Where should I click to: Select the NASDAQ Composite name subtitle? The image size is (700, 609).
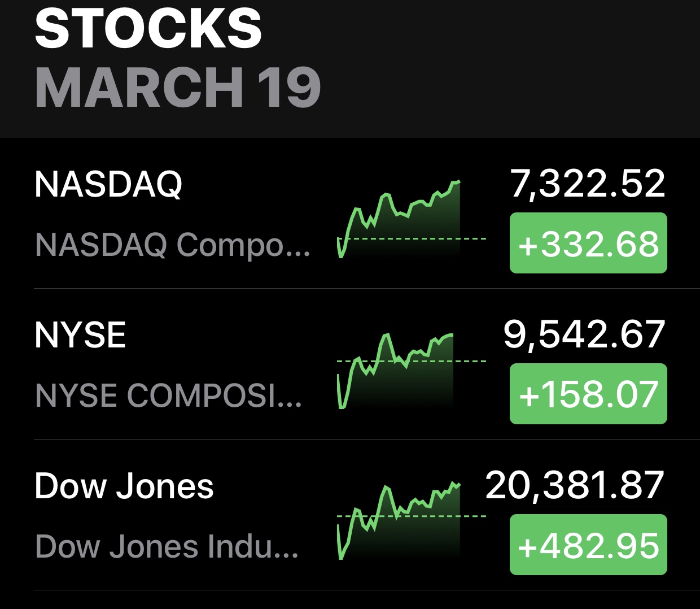(x=172, y=245)
